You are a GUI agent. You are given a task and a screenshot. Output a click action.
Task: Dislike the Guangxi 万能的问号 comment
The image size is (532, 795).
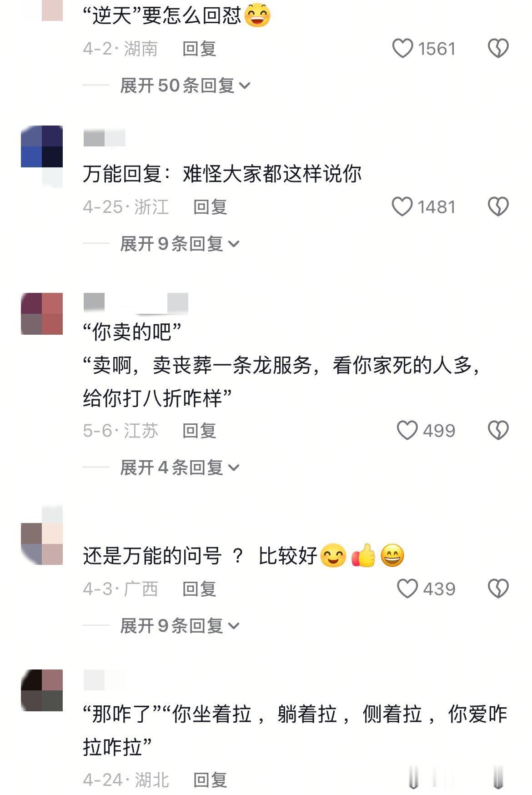point(498,589)
